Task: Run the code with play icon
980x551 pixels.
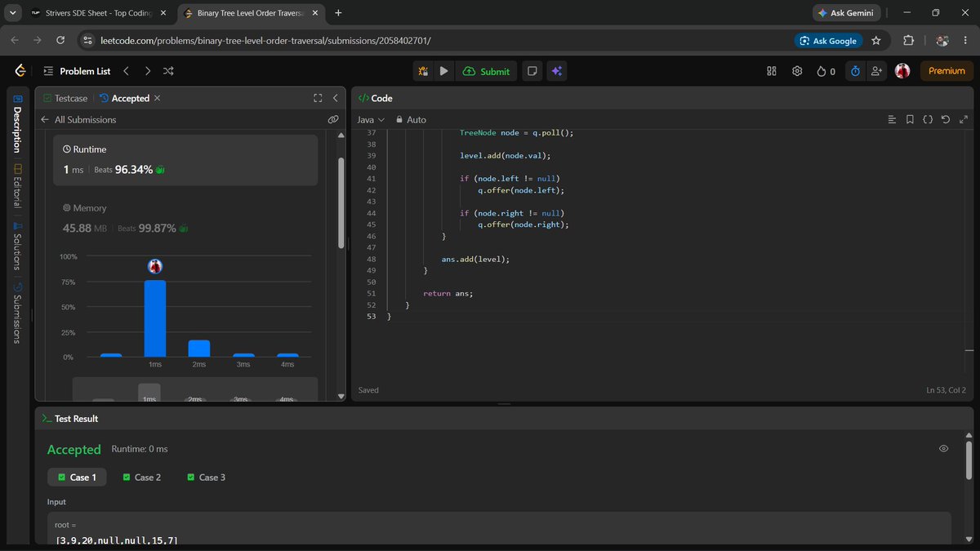Action: pos(443,71)
